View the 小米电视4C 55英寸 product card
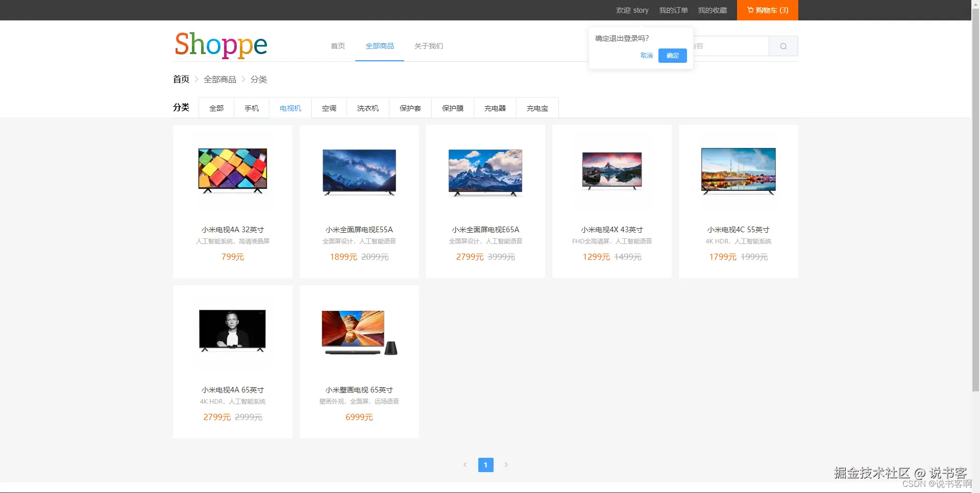This screenshot has width=980, height=493. (738, 201)
